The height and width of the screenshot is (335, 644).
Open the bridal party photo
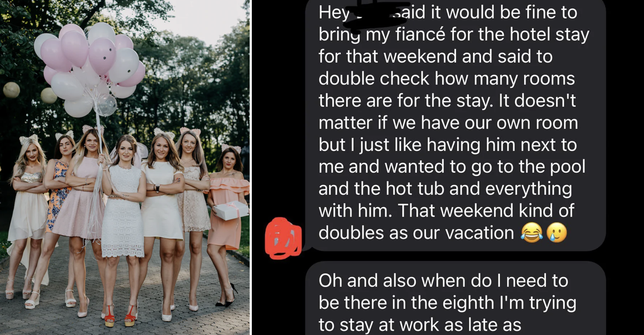(125, 167)
